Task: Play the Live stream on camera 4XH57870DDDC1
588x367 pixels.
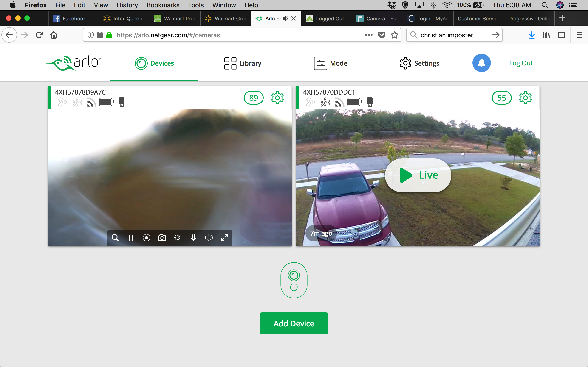Action: pos(418,175)
